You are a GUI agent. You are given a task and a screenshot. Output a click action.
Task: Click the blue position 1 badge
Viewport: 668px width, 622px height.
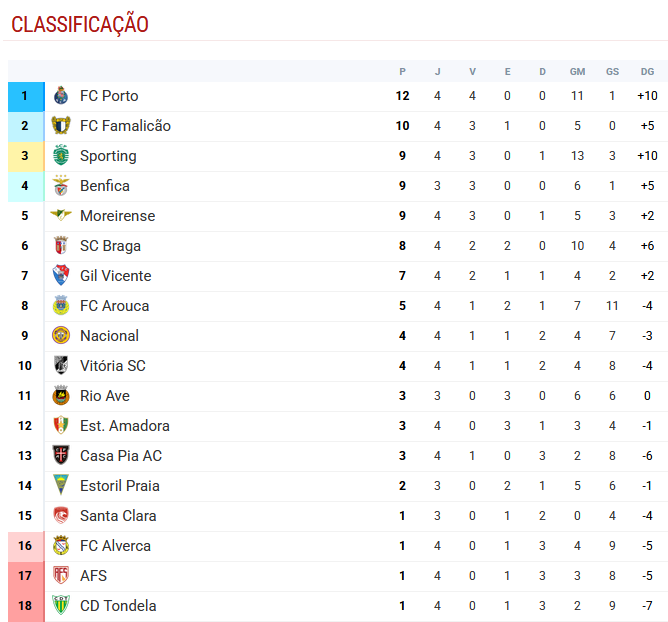click(x=26, y=97)
